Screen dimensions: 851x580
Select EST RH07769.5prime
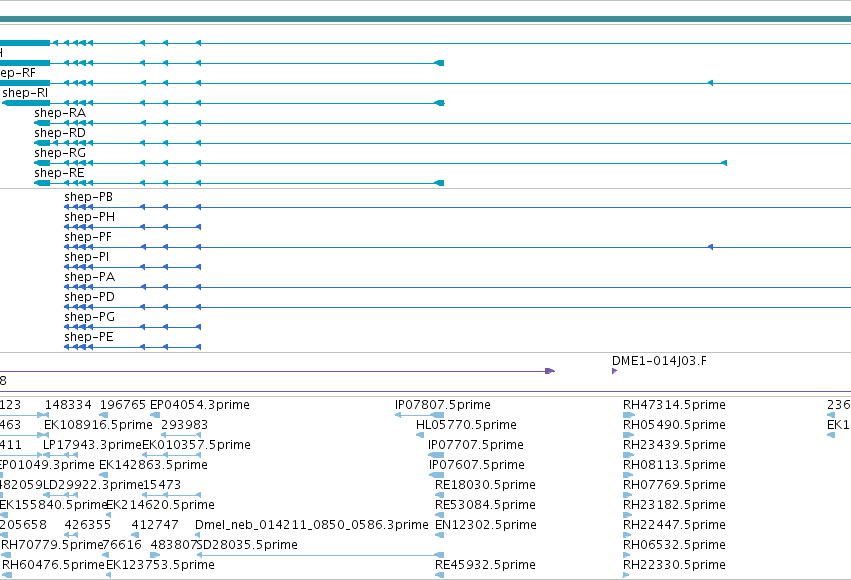[674, 485]
